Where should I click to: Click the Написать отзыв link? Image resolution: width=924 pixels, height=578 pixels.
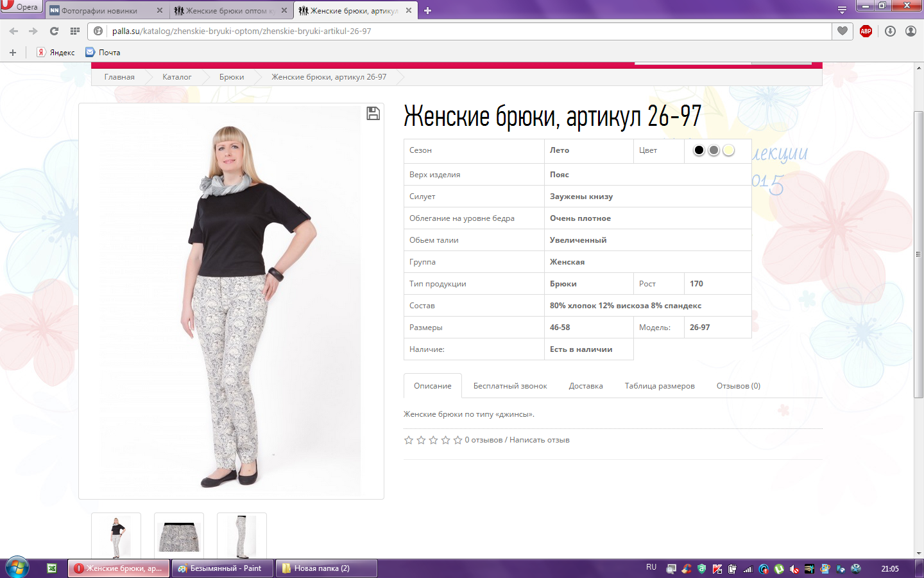pos(540,440)
